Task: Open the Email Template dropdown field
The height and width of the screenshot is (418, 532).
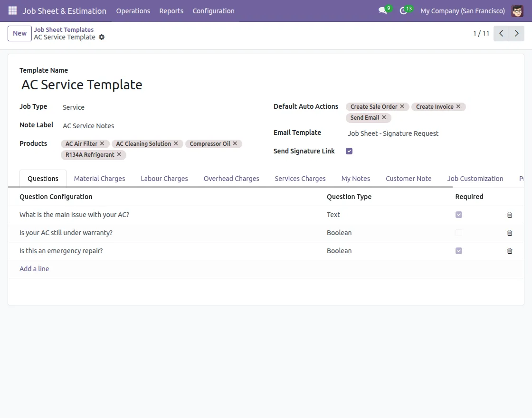Action: click(x=393, y=133)
